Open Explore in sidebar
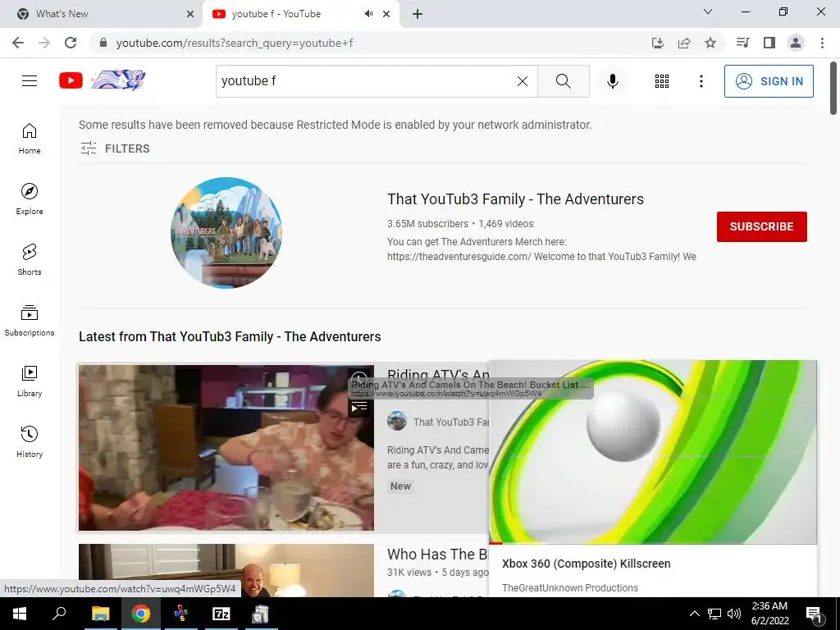The height and width of the screenshot is (630, 840). [30, 199]
